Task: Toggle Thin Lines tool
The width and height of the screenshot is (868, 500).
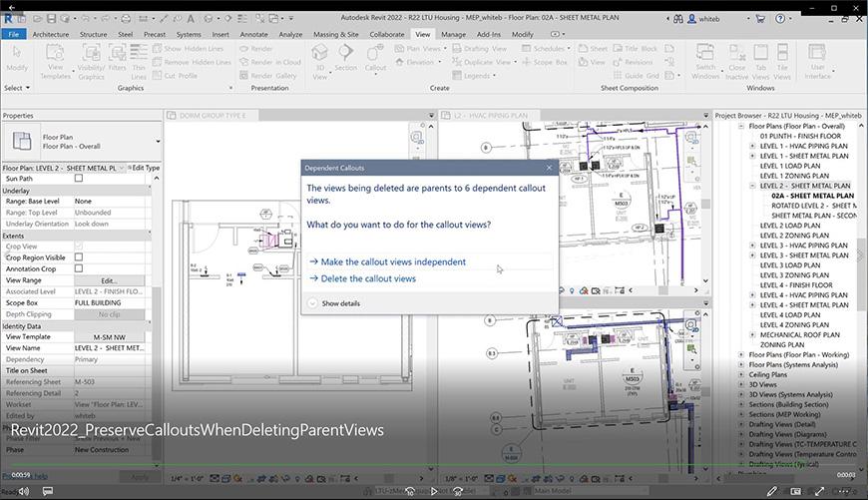Action: pos(139,61)
